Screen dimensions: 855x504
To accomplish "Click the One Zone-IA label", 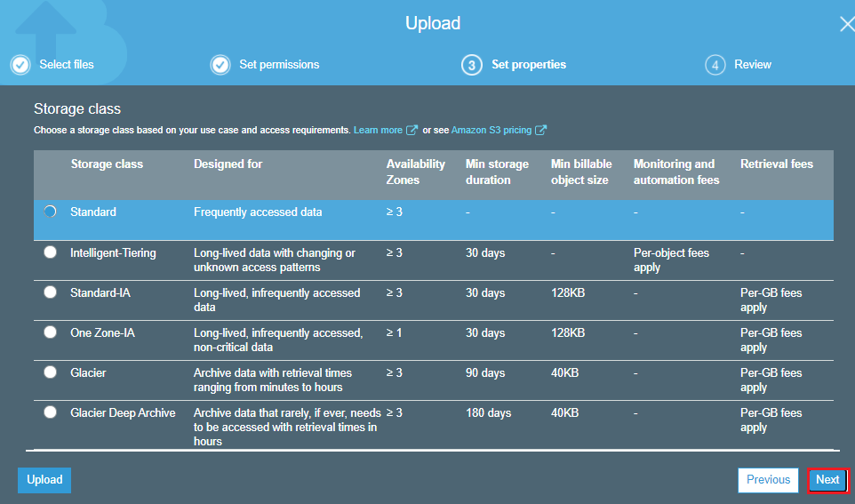I will coord(102,332).
